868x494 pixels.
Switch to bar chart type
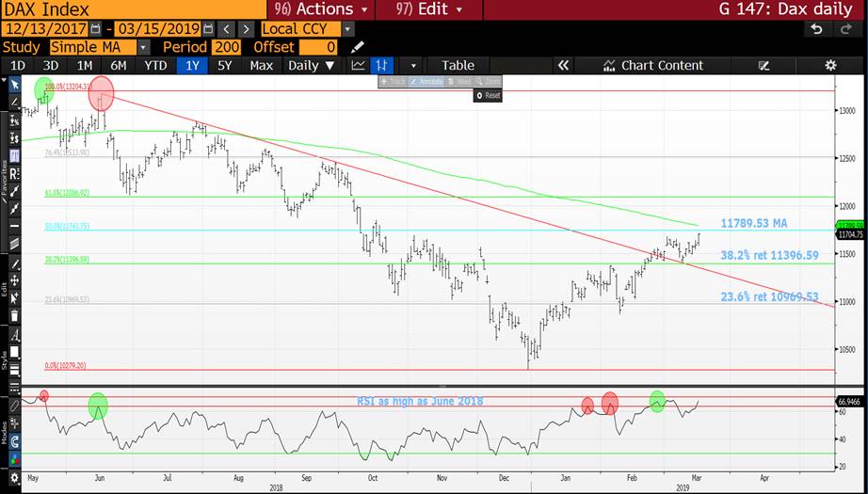[381, 65]
